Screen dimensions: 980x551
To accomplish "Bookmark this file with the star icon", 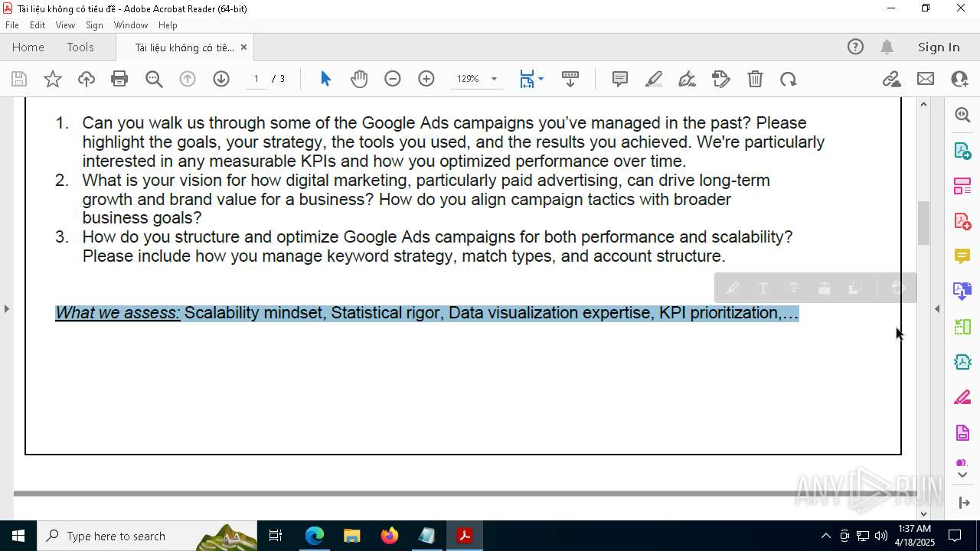I will pyautogui.click(x=53, y=79).
